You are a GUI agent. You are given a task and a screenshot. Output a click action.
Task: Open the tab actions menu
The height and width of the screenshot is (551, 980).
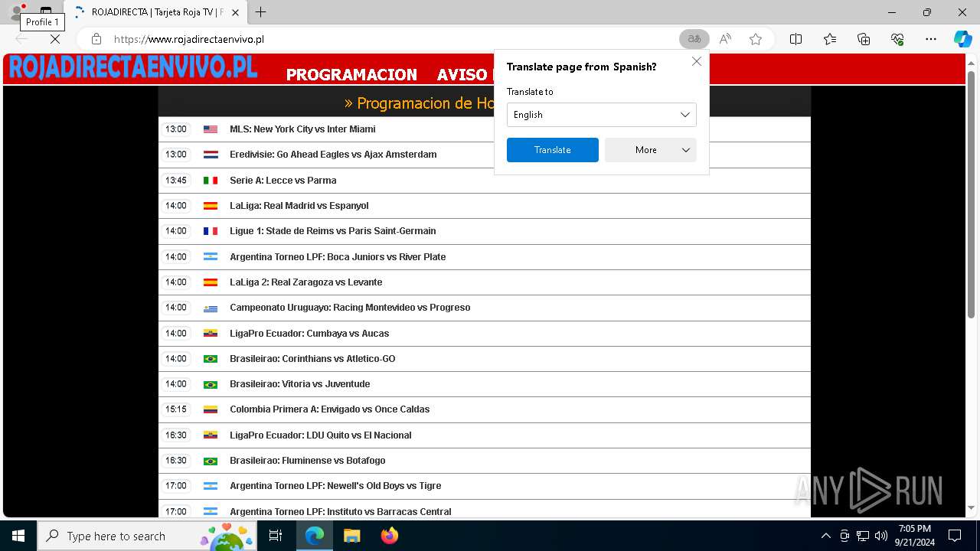coord(46,12)
